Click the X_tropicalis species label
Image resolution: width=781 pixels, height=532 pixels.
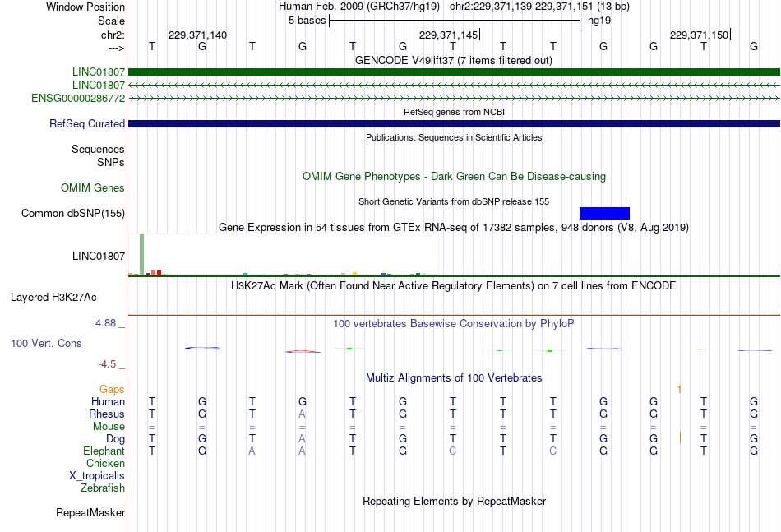97,476
